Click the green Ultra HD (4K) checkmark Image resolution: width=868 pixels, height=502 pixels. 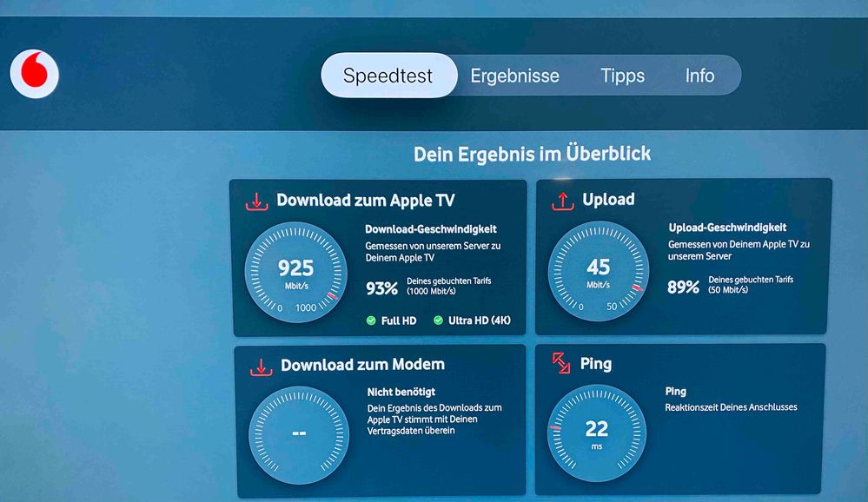tap(438, 320)
